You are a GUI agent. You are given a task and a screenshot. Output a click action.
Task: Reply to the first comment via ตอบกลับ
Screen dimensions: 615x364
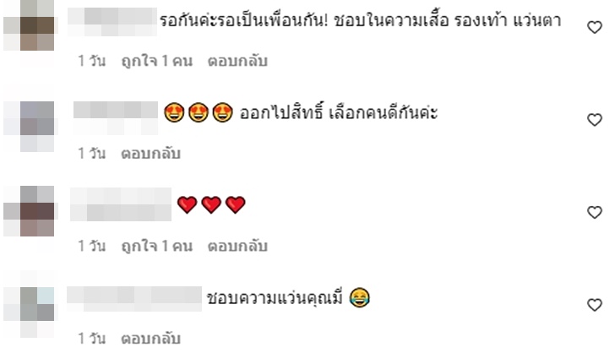coord(237,61)
